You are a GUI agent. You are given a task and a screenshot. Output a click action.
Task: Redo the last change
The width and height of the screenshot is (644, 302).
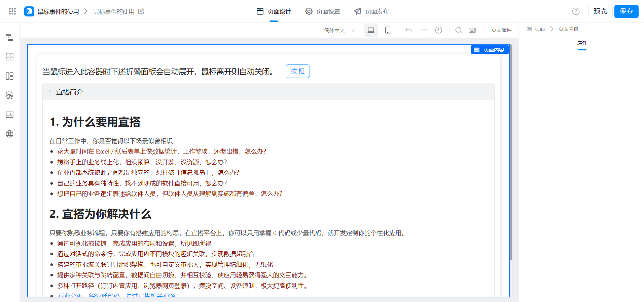click(424, 30)
